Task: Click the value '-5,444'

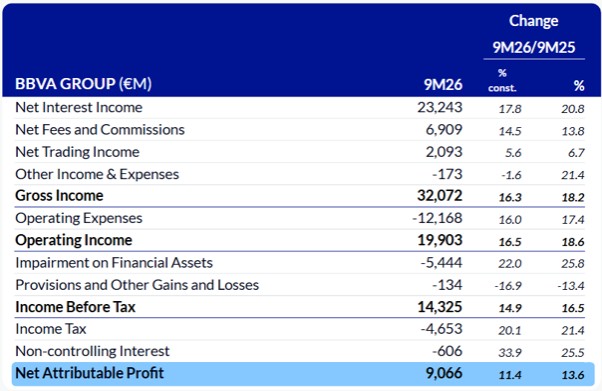Action: pos(442,263)
